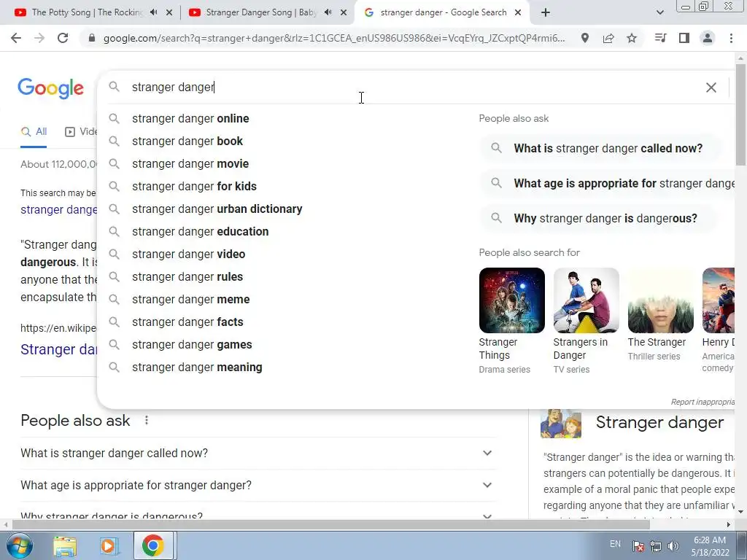Viewport: 747px width, 560px height.
Task: Click the address bar URL
Action: point(334,38)
